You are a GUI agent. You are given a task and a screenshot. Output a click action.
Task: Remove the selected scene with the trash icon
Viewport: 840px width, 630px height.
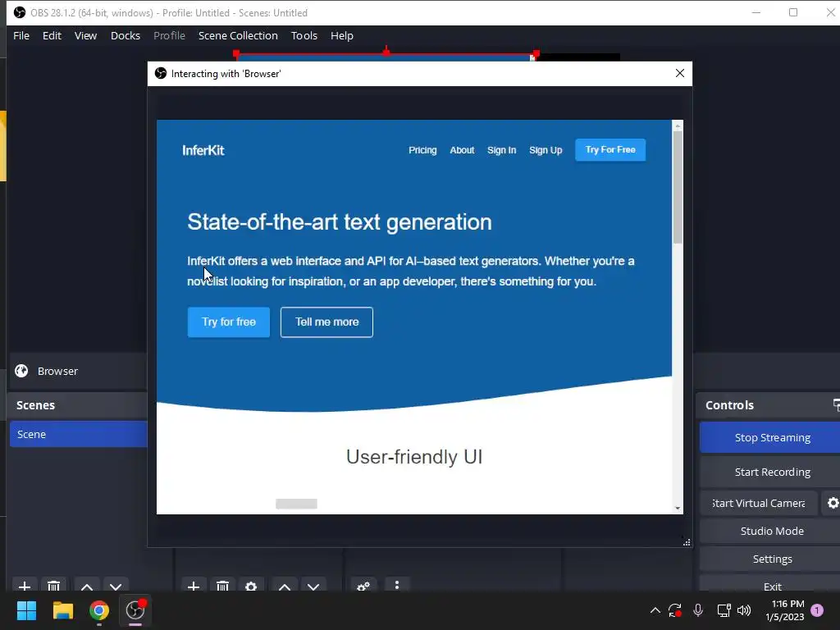[53, 586]
